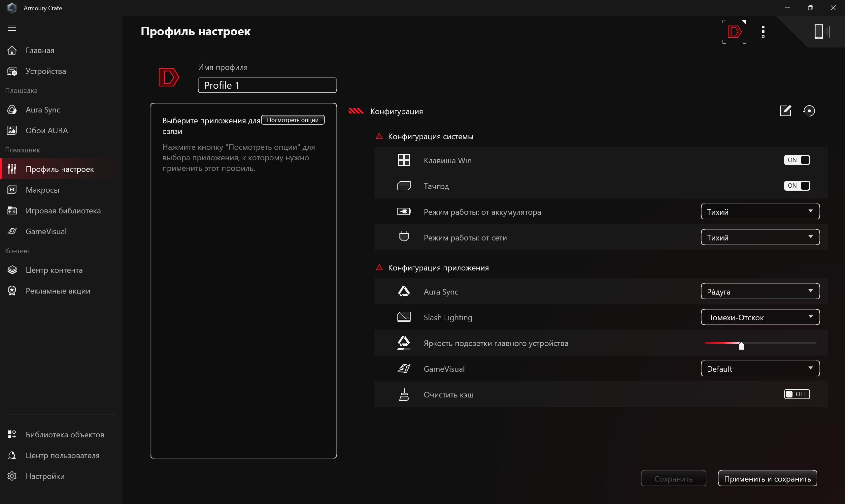Click the Конфигурация heading text
This screenshot has height=504, width=845.
pyautogui.click(x=396, y=111)
